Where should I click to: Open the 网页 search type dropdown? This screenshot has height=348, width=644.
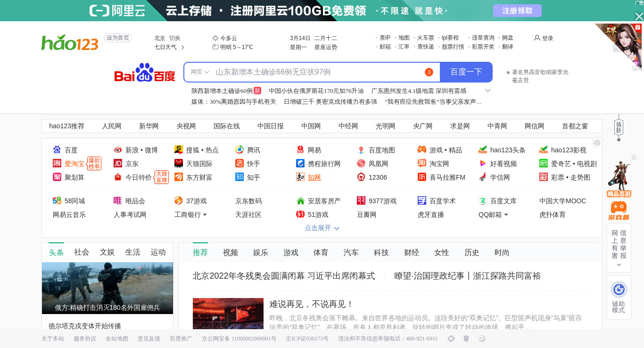pyautogui.click(x=200, y=72)
